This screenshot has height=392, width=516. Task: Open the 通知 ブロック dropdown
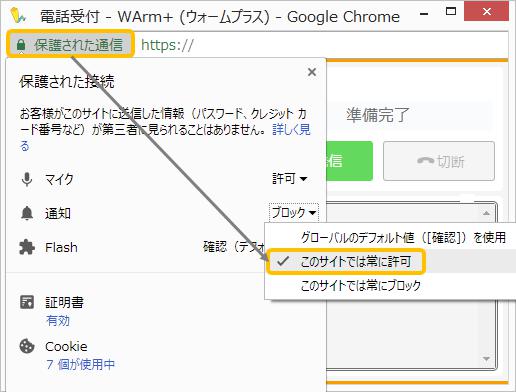point(294,212)
